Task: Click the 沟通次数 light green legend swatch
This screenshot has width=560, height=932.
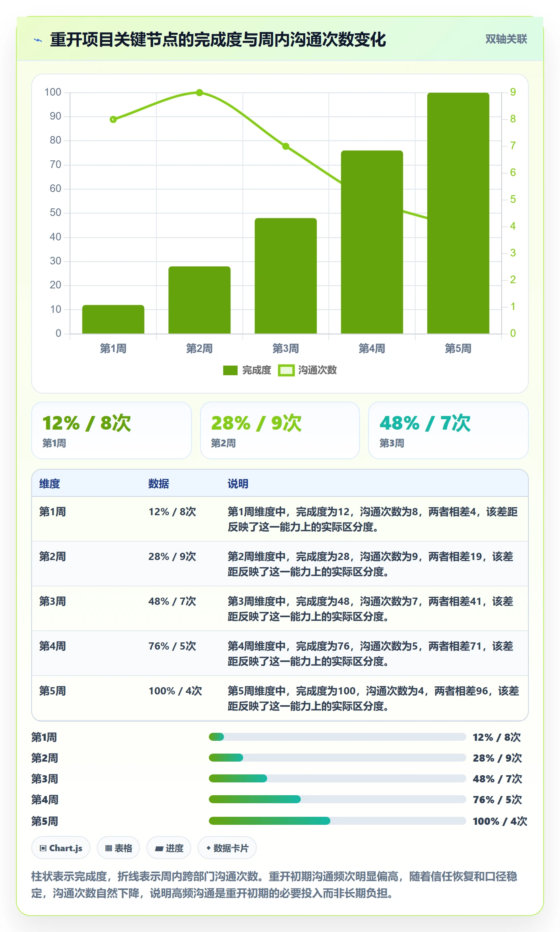Action: pos(286,370)
